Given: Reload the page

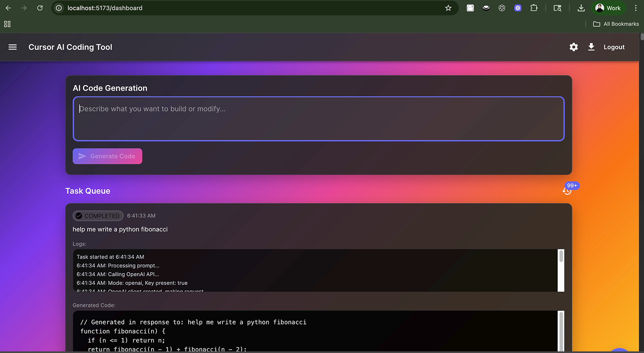Looking at the screenshot, I should [x=40, y=8].
